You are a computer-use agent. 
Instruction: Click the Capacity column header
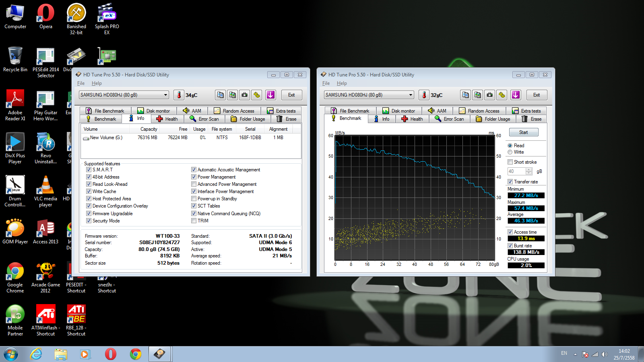pyautogui.click(x=144, y=129)
